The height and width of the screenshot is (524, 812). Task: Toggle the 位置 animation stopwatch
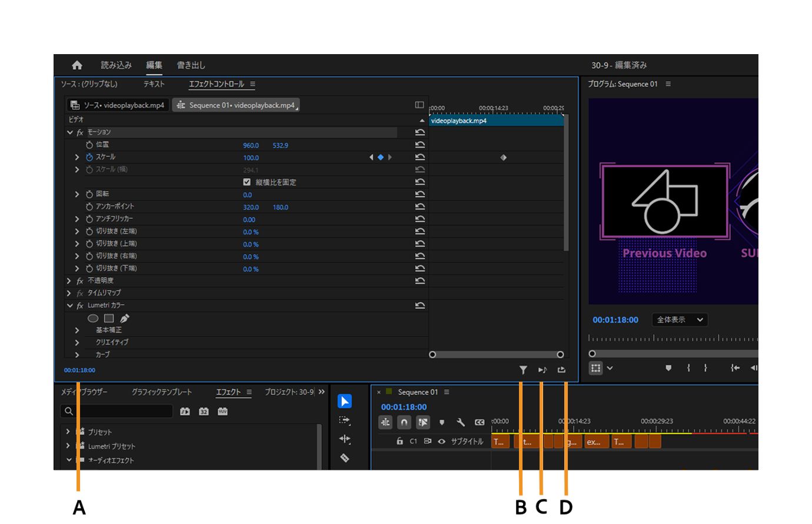tap(89, 145)
